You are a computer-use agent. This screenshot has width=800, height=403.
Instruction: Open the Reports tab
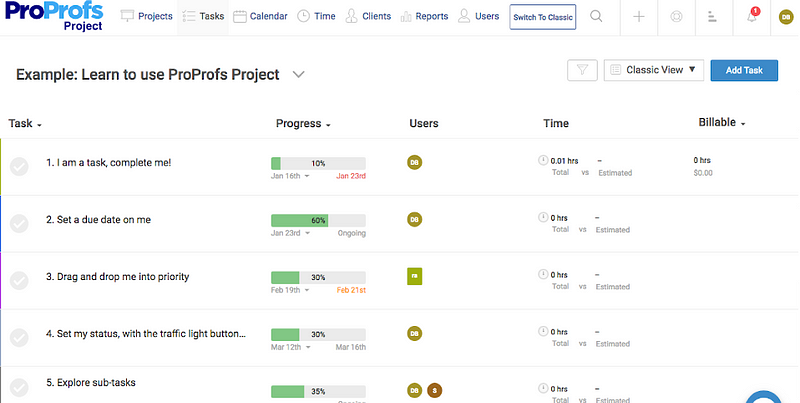(423, 17)
